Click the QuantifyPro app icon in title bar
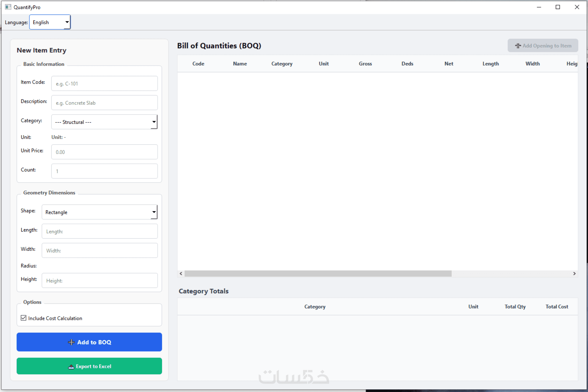This screenshot has height=392, width=588. [8, 7]
